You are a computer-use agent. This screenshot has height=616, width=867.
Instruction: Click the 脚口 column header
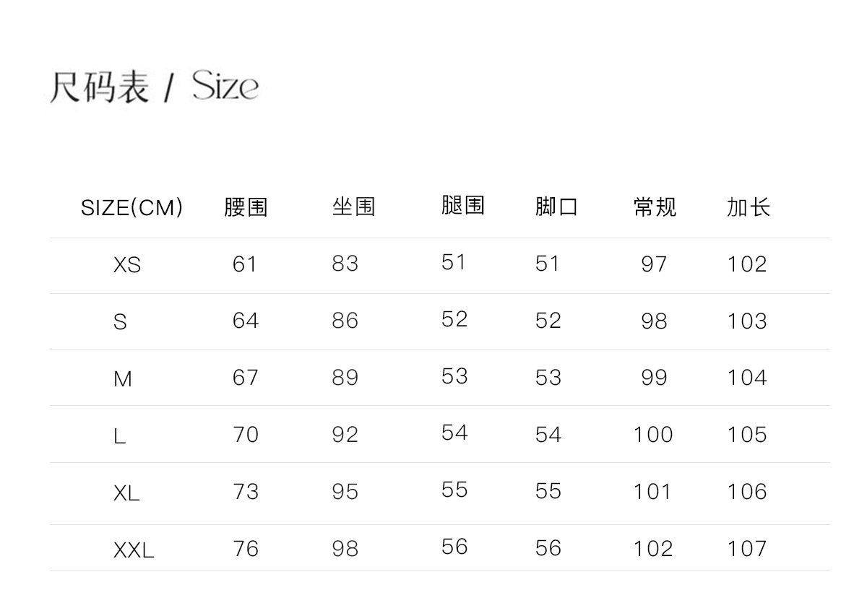pyautogui.click(x=556, y=207)
